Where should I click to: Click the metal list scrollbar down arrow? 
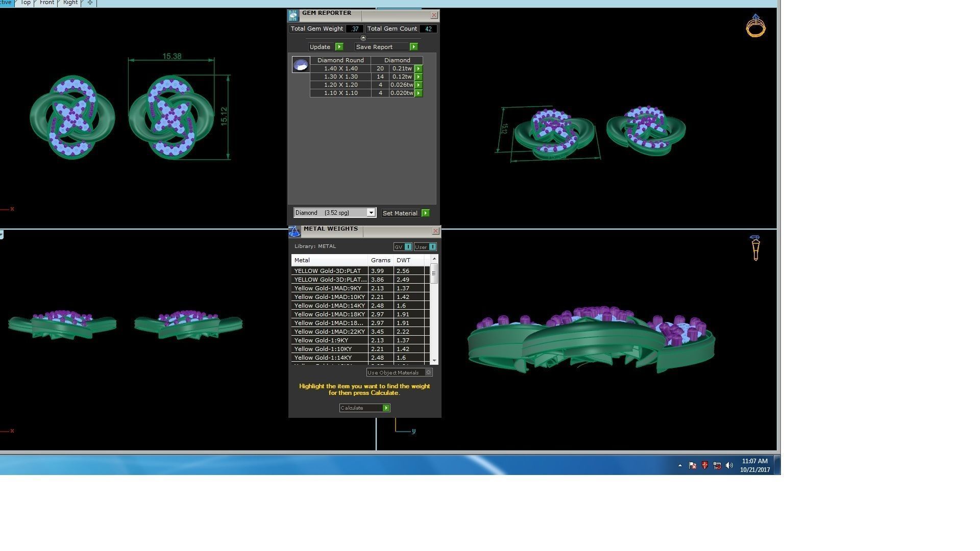click(434, 361)
